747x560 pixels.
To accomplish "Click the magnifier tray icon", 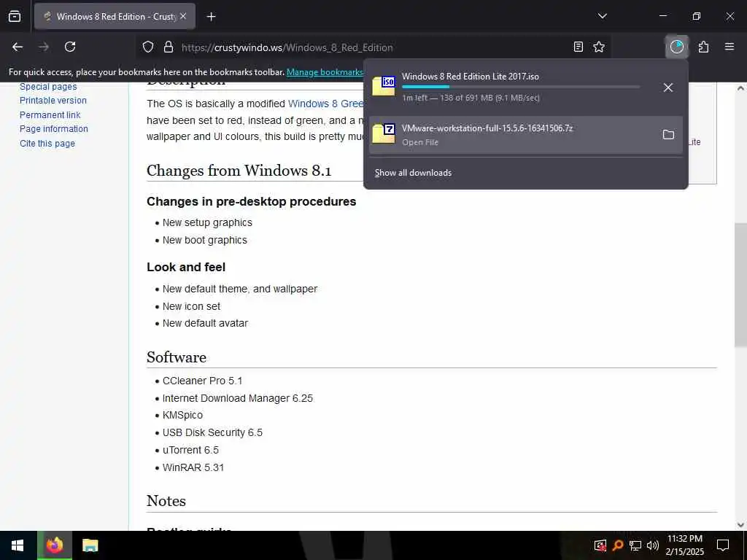I will click(618, 545).
